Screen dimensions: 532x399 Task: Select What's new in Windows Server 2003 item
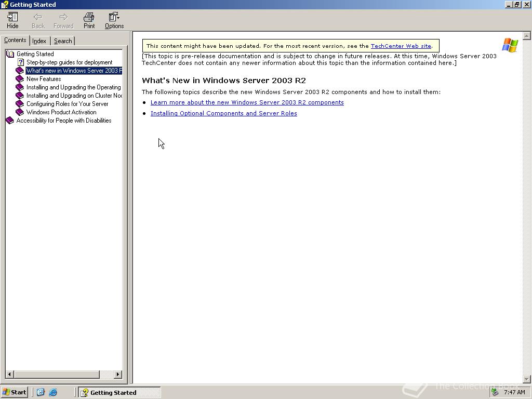click(x=74, y=71)
